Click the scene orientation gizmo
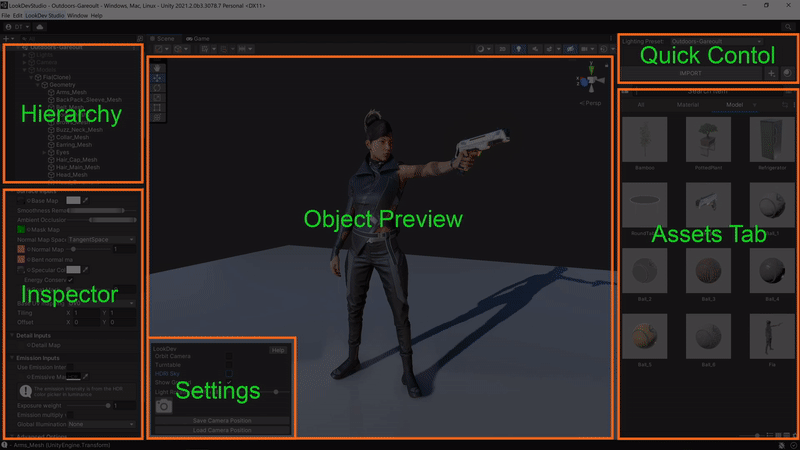Image resolution: width=800 pixels, height=450 pixels. pos(591,79)
